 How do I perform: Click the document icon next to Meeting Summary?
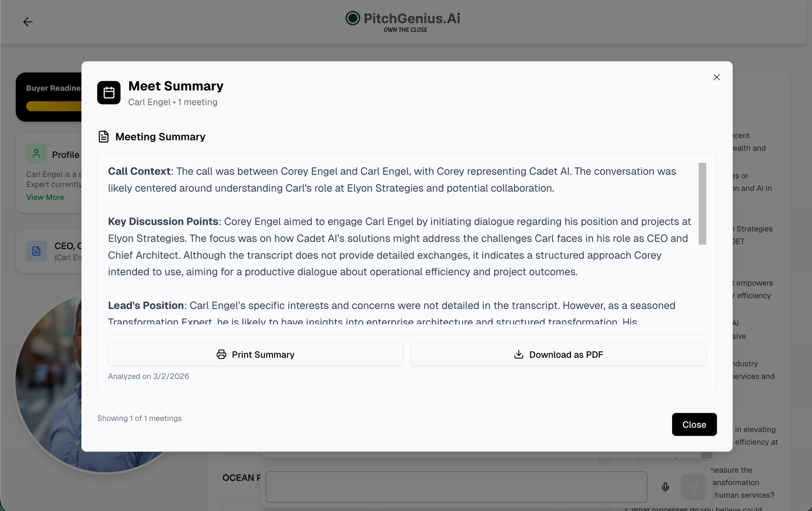pos(104,137)
